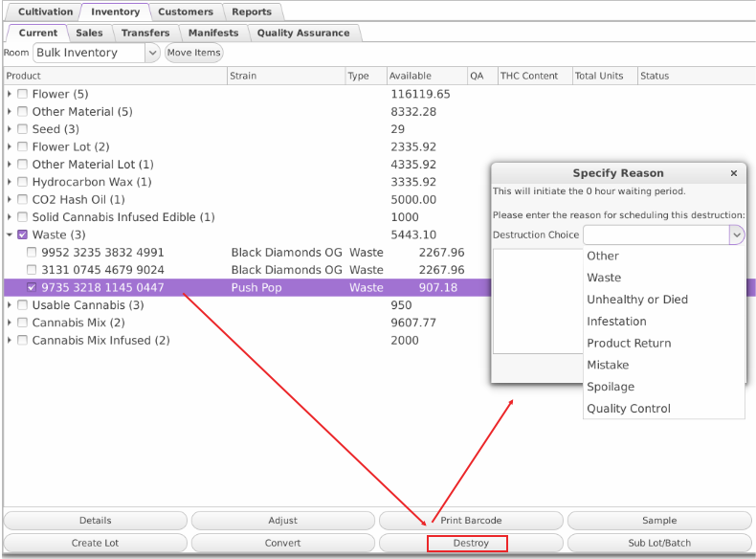Screen dimensions: 756x559
Task: Pick Quality Control from the list
Action: tap(629, 409)
